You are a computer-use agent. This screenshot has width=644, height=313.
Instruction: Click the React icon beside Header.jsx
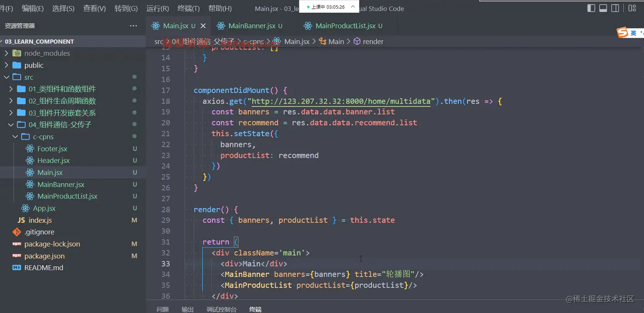pyautogui.click(x=29, y=161)
